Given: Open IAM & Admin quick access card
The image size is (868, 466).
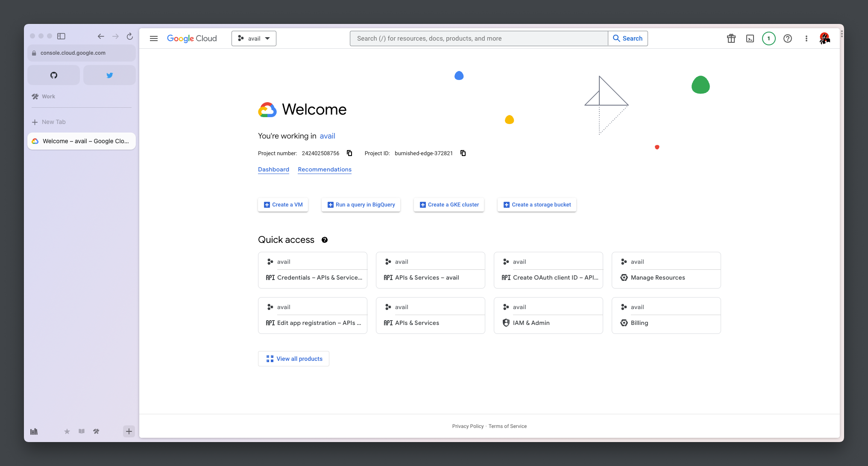Looking at the screenshot, I should (548, 316).
